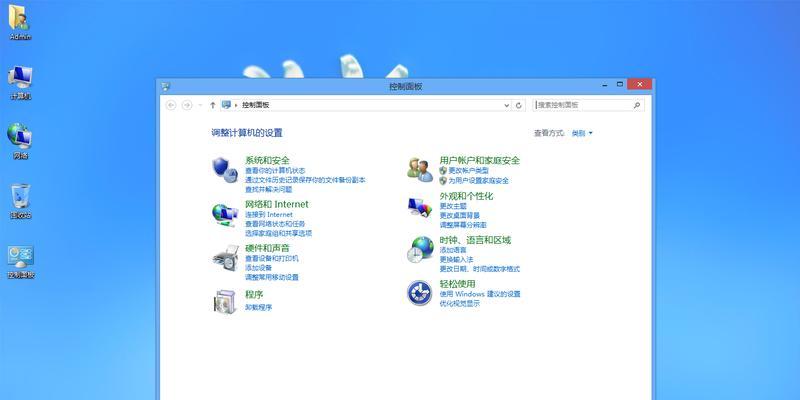Screen dimensions: 800x400
Task: Click the window system icon in title bar
Action: [165, 86]
